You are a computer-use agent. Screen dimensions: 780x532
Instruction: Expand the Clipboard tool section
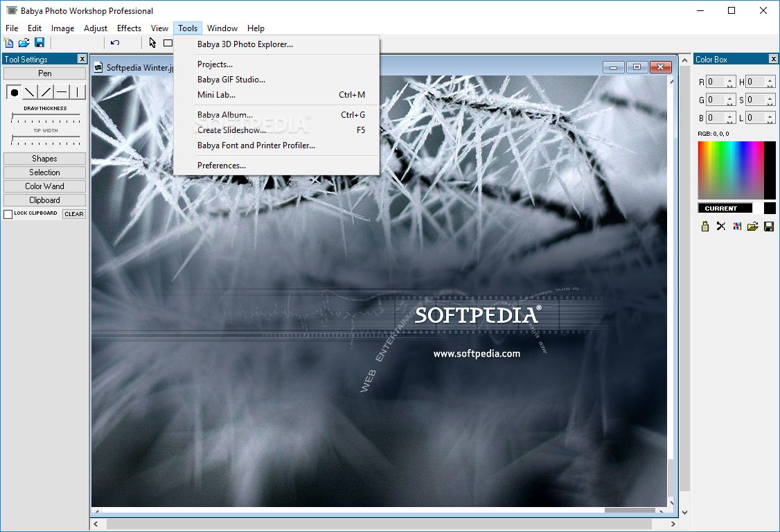45,200
